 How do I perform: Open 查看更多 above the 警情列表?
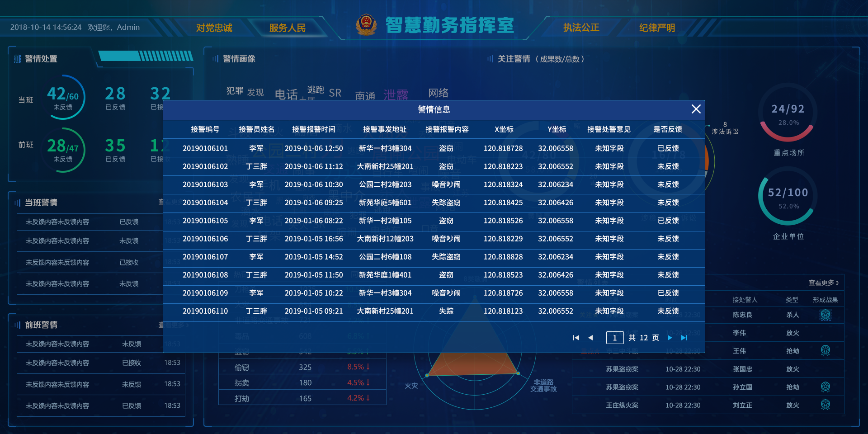pos(822,282)
